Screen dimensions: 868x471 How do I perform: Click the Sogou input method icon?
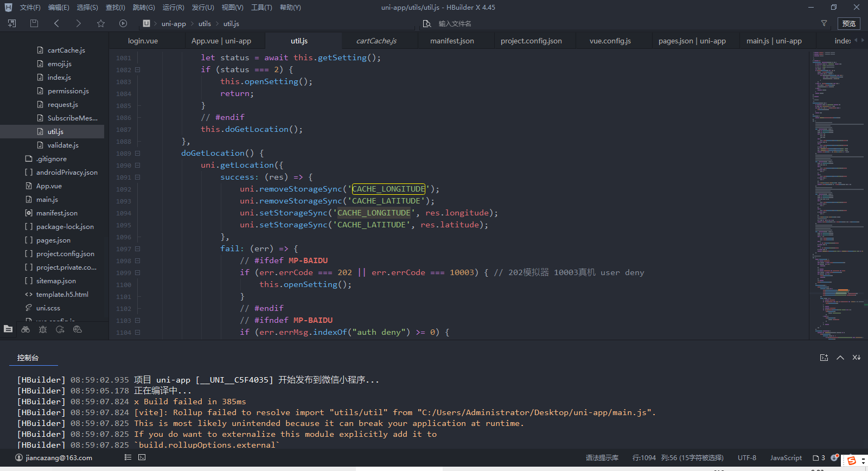pyautogui.click(x=852, y=461)
